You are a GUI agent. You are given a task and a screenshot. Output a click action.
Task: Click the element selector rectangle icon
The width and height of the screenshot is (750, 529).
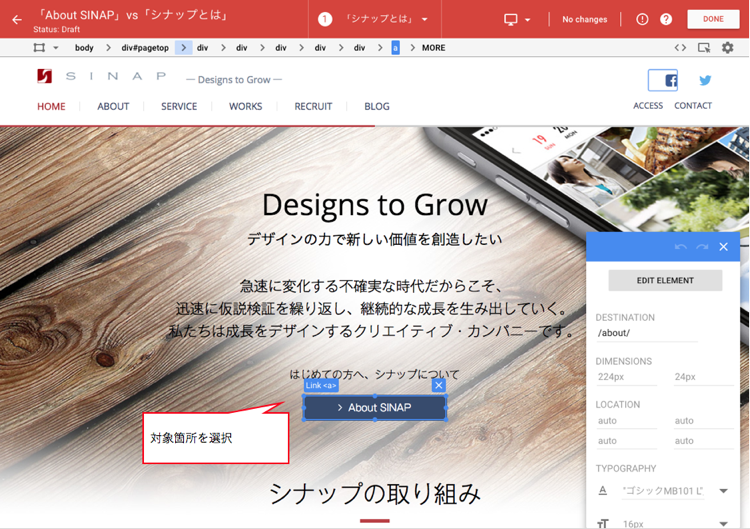pyautogui.click(x=39, y=48)
